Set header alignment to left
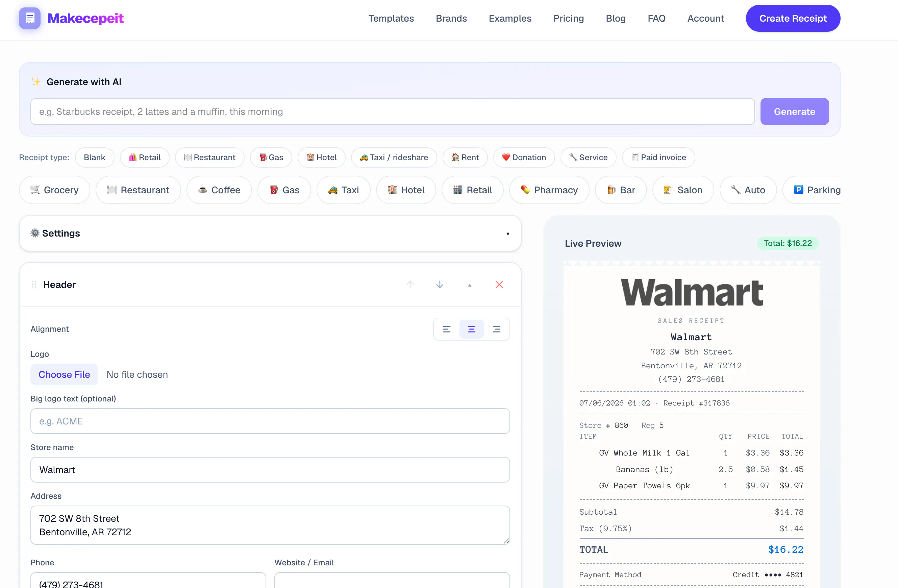Viewport: 898px width, 588px height. [x=447, y=329]
